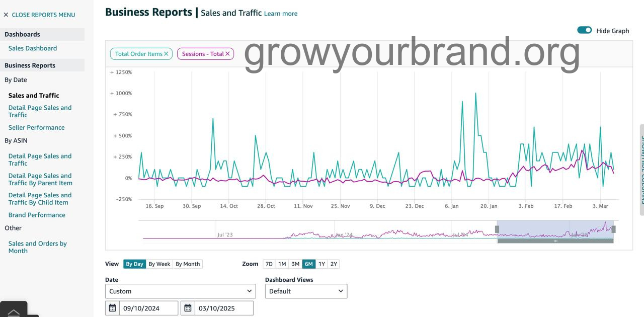Open Detail Page Sales and Traffic under By ASIN
The image size is (644, 317).
pyautogui.click(x=40, y=160)
